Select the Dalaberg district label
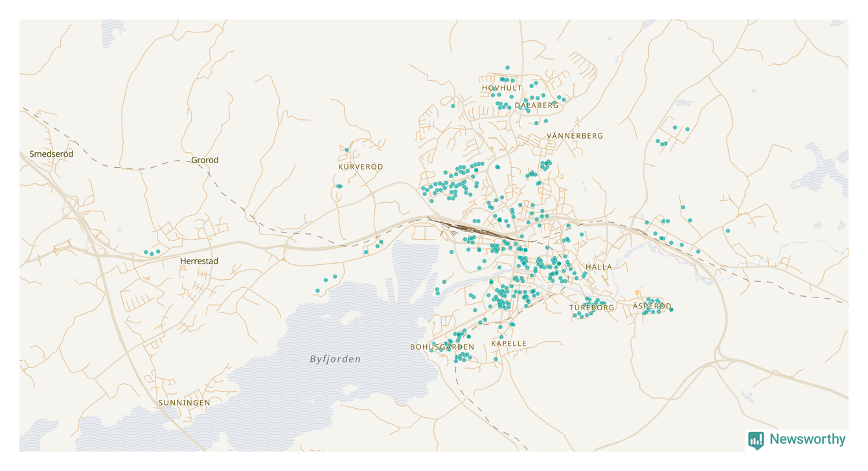Image resolution: width=868 pixels, height=471 pixels. click(x=536, y=106)
